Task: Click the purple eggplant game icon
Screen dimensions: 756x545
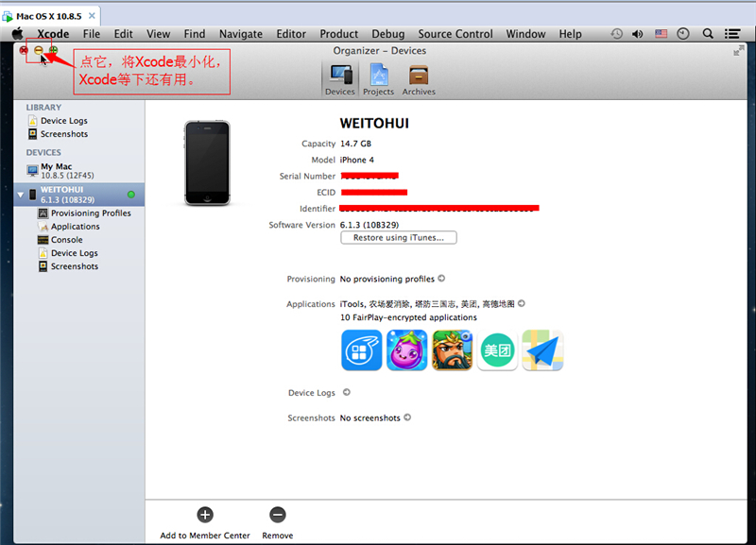Action: (407, 350)
